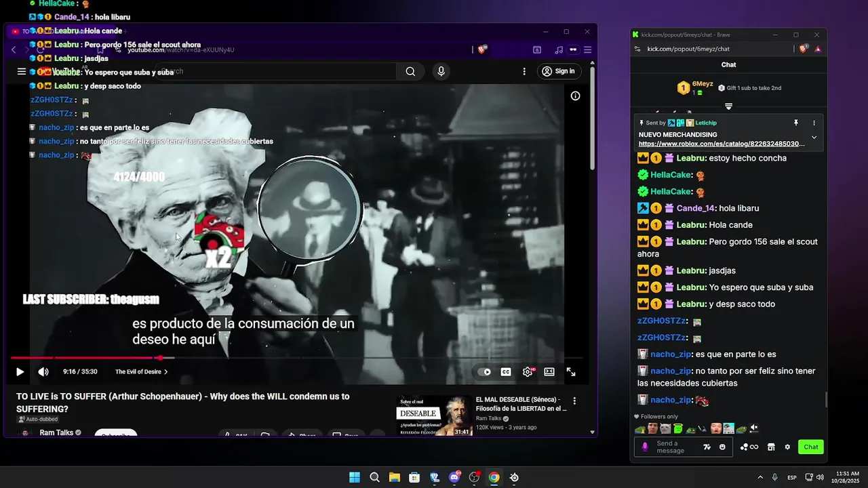This screenshot has height=488, width=868.
Task: Unpin the pinned message pin icon
Action: (796, 123)
